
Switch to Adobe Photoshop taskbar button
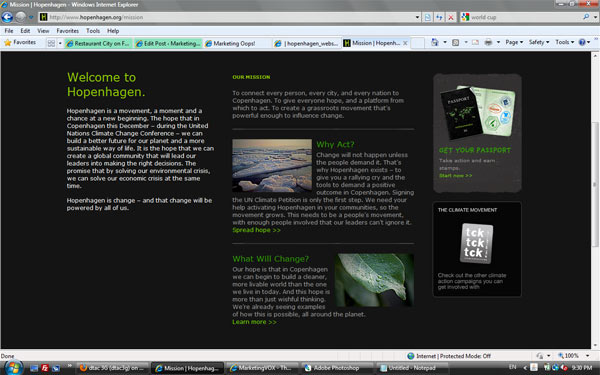pos(337,368)
